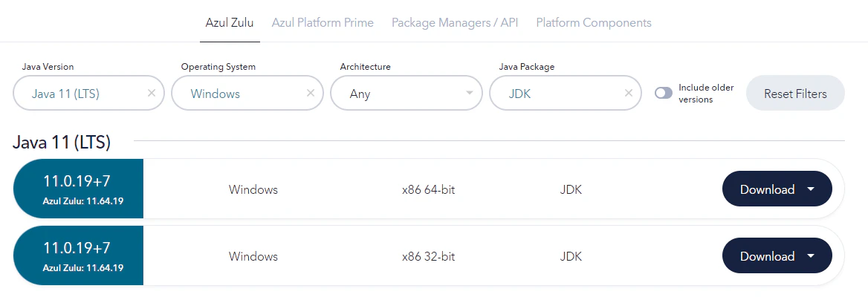Select version badge 11.0.19+7 in 64-bit row

78,189
